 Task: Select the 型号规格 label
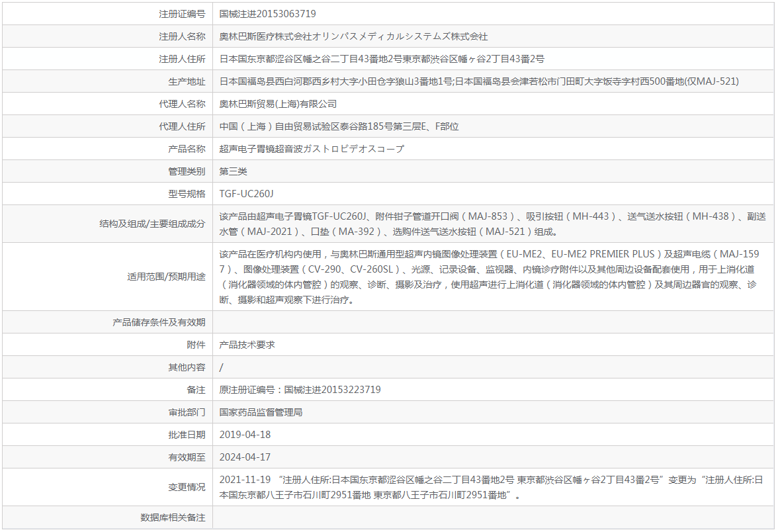(187, 194)
